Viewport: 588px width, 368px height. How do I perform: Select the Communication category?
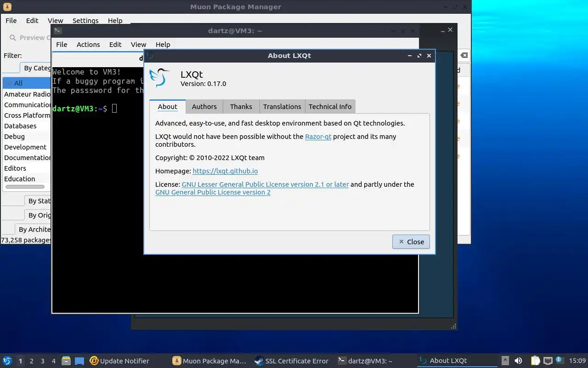pos(27,104)
